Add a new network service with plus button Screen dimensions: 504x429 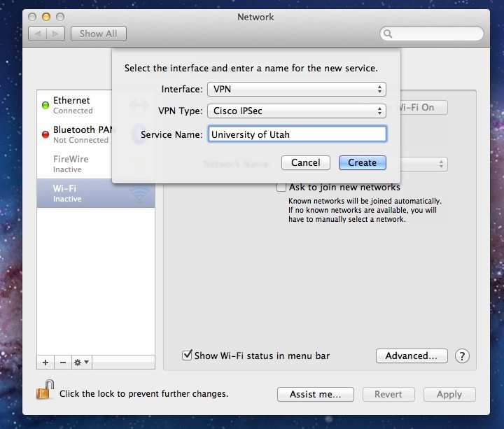coord(45,363)
